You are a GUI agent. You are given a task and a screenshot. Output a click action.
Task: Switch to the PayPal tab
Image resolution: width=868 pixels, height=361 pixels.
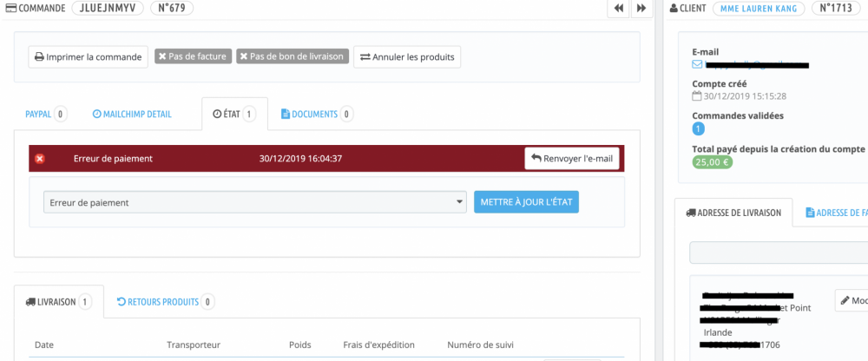(x=46, y=114)
